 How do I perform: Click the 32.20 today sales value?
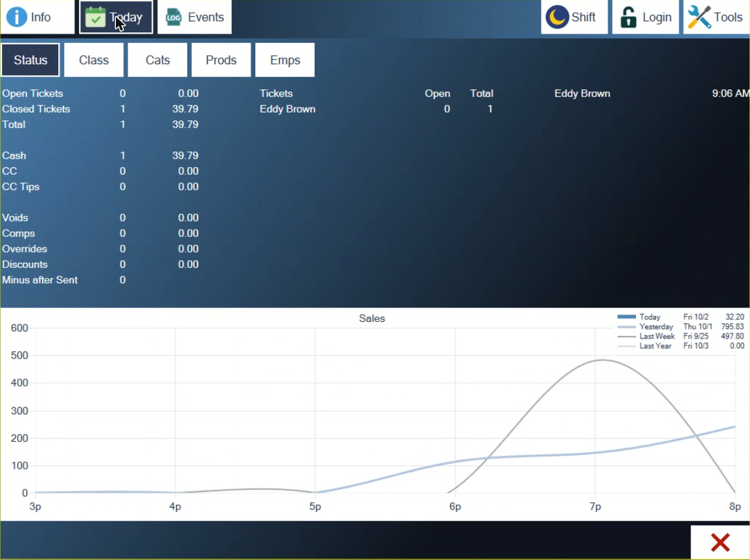(x=734, y=317)
